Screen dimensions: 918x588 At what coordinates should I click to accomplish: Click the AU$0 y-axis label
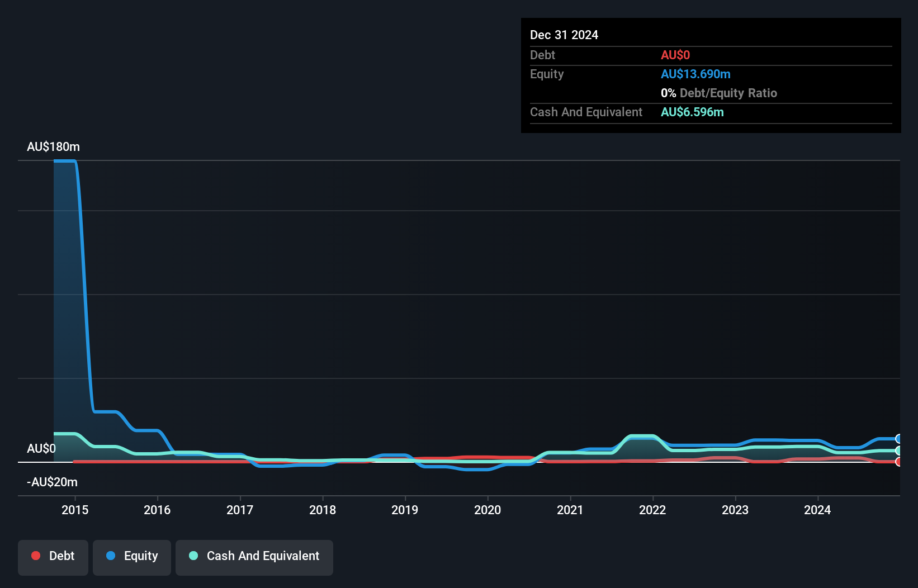41,449
